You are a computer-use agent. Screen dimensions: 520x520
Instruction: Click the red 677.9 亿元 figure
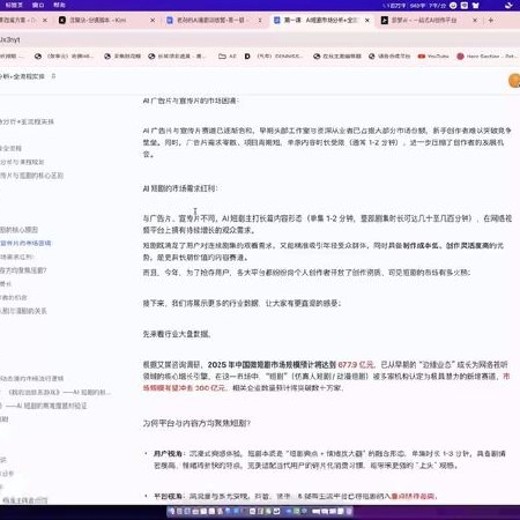[356, 364]
